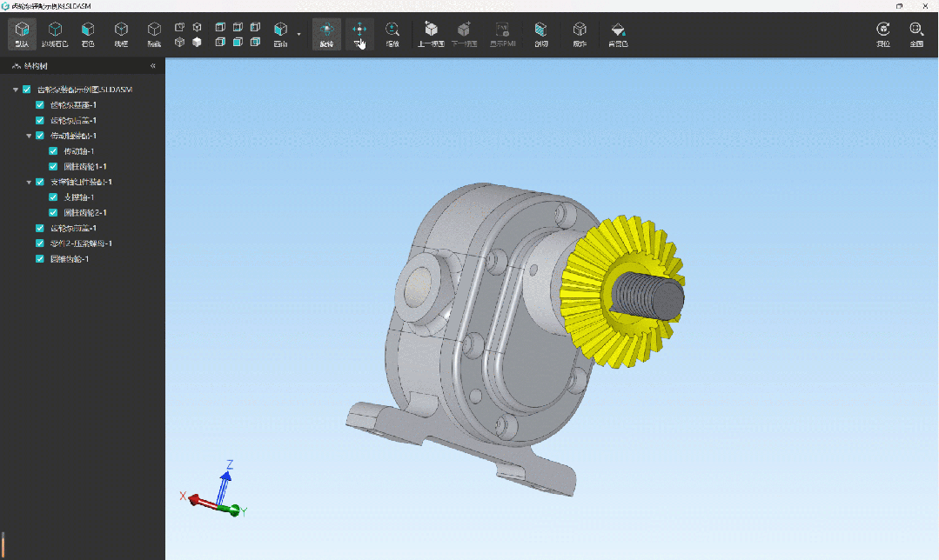Open the section cut (剖切) tool
Image resolution: width=939 pixels, height=560 pixels.
tap(541, 34)
